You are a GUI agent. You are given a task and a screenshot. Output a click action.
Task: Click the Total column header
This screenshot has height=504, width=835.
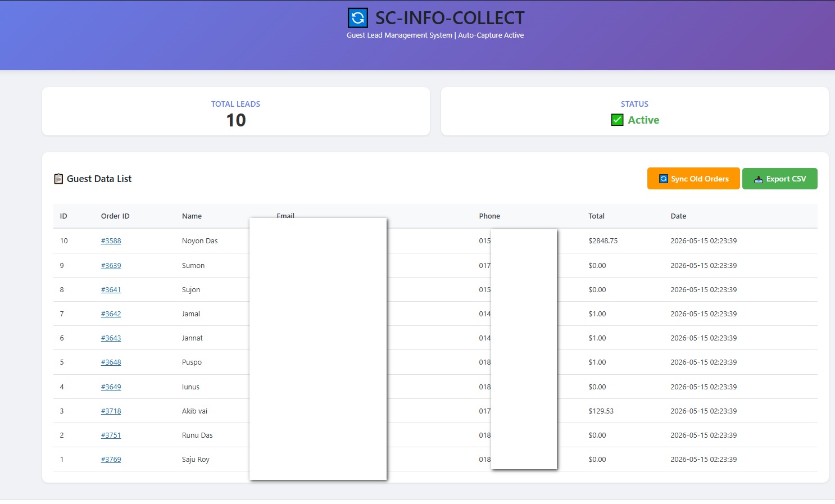tap(596, 216)
